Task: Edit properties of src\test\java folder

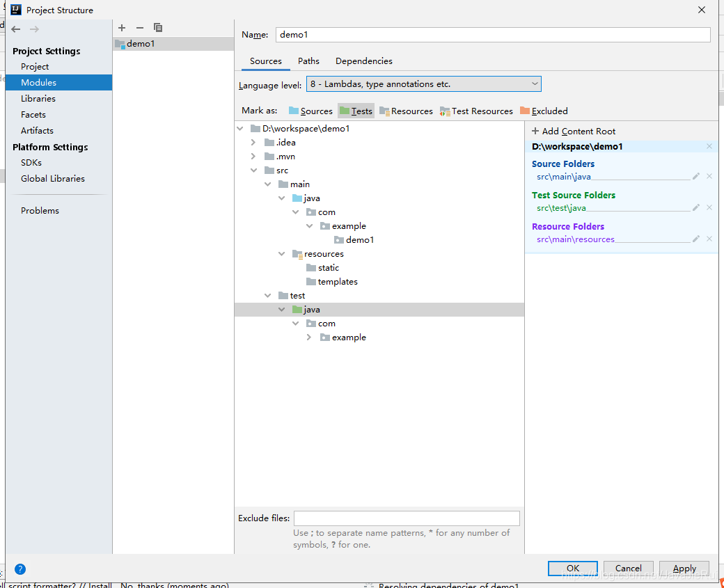Action: coord(696,207)
